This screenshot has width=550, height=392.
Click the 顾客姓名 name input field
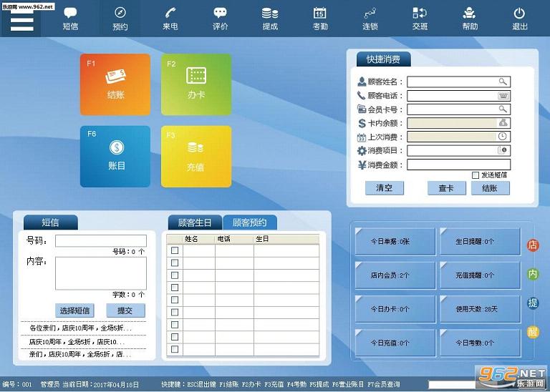pos(459,82)
